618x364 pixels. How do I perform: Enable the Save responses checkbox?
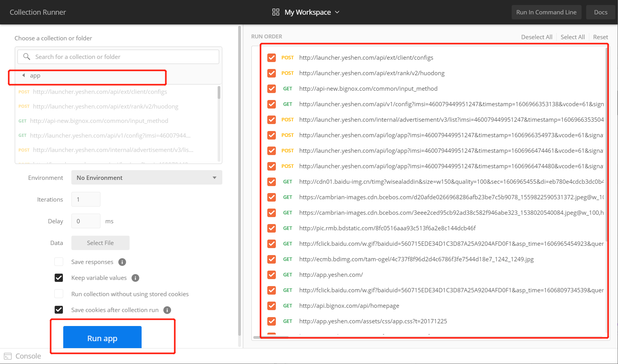click(59, 262)
